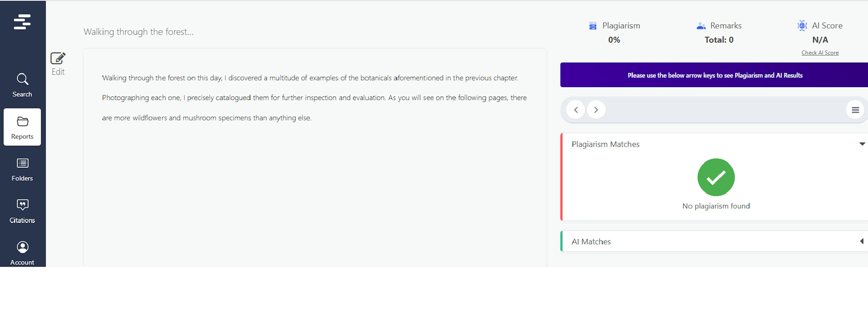Click the app logo in sidebar
Screen dimensions: 868x322
(x=22, y=22)
